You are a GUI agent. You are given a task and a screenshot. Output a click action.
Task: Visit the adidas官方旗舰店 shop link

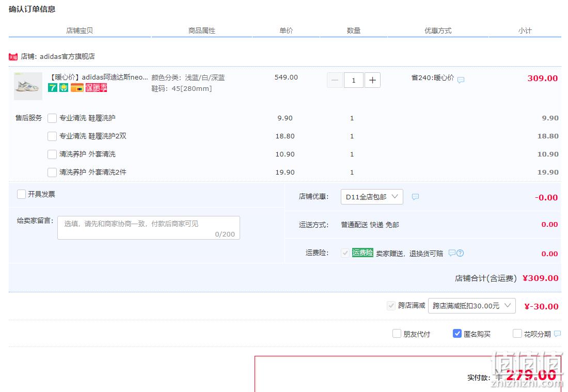click(67, 56)
